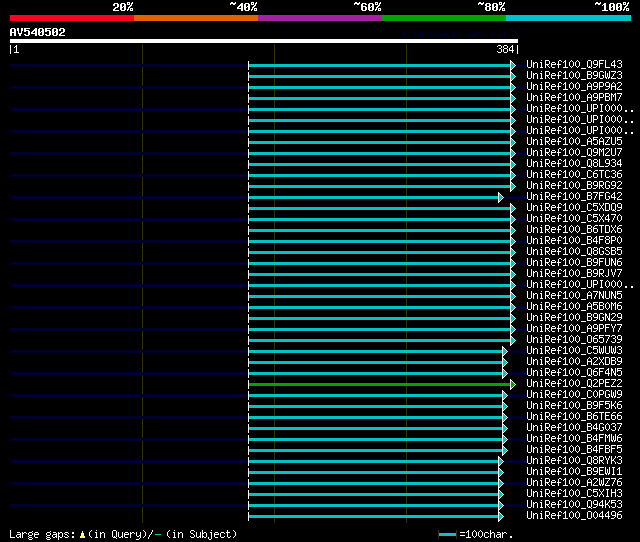Click the Large gaps legend text
Image resolution: width=640 pixels, height=542 pixels.
42,534
